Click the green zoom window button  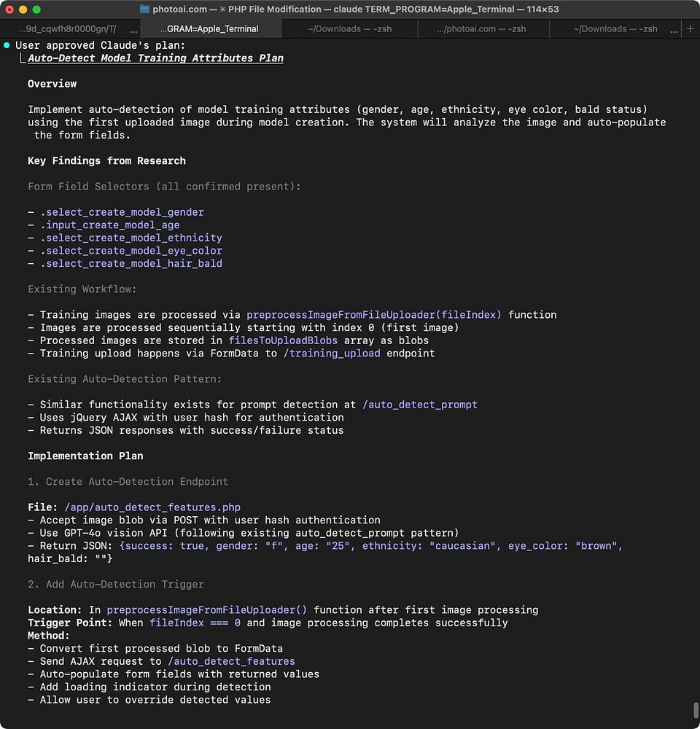36,9
